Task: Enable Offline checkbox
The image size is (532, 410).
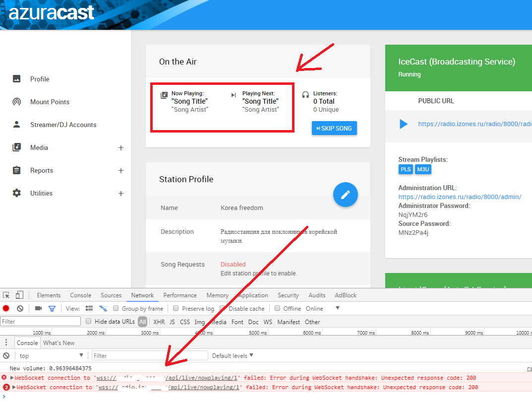Action: click(x=277, y=308)
